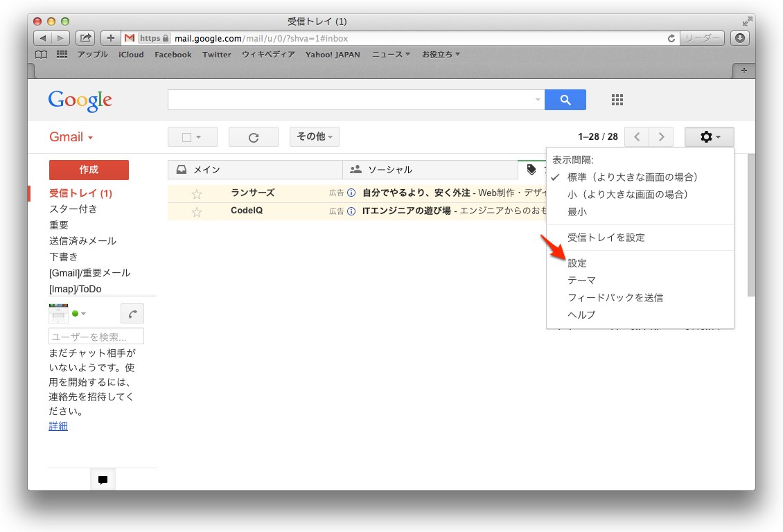The height and width of the screenshot is (532, 783).
Task: Star the ランサーズ message
Action: click(197, 194)
